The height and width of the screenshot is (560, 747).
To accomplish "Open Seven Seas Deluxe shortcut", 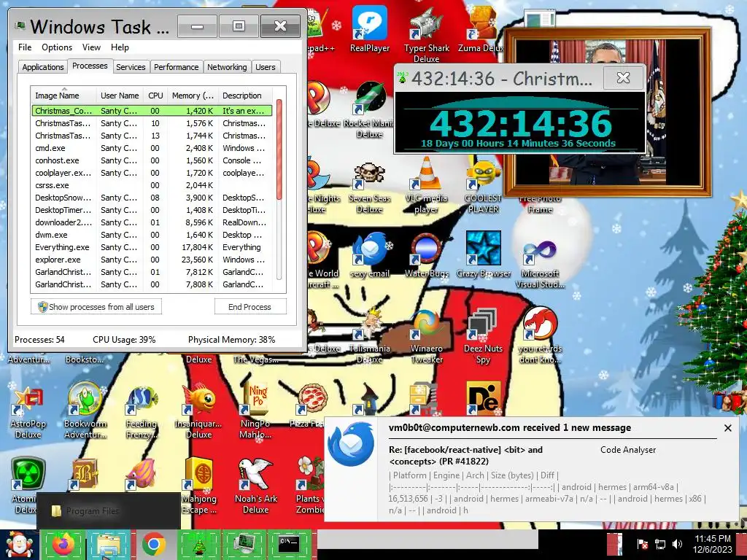I will (370, 186).
